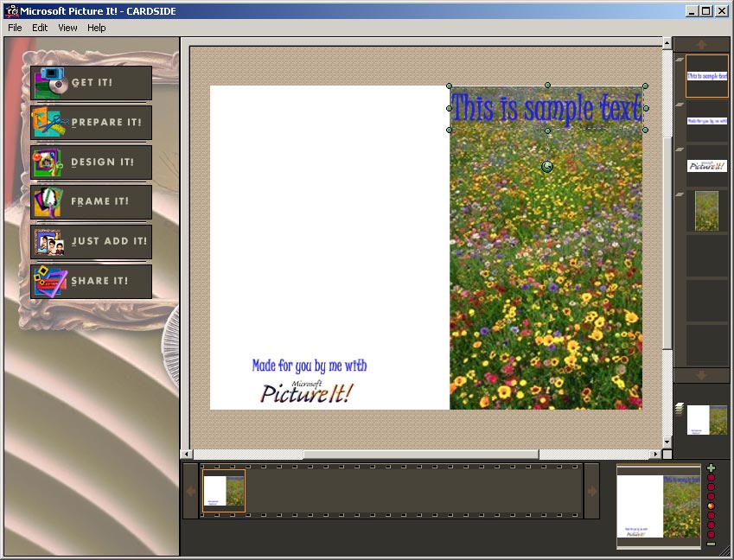Click the green plus zoom-in icon
734x560 pixels.
click(711, 468)
